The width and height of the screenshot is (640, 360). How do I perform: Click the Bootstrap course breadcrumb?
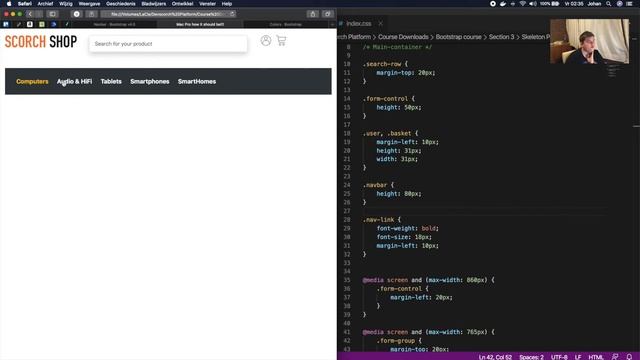click(458, 37)
